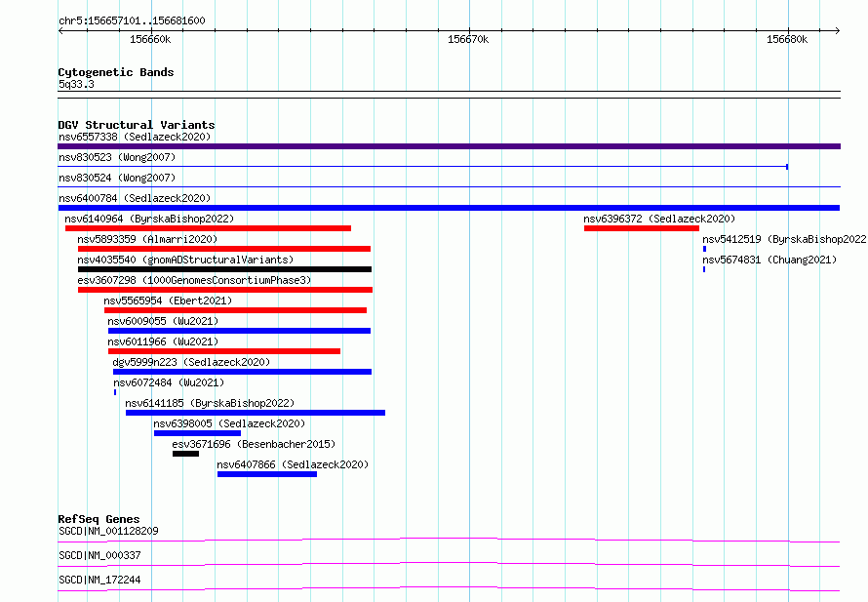
Task: Click the 5q33.3 cytogenetic band label
Action: [76, 84]
